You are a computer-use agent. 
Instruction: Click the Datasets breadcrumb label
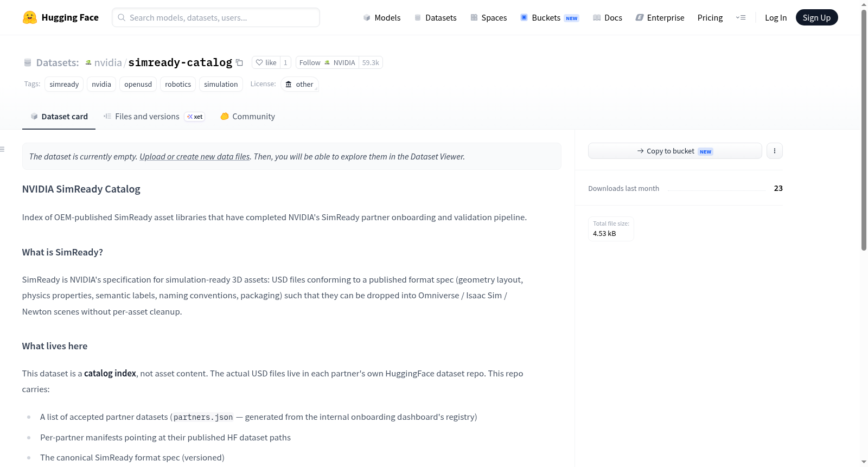click(x=58, y=63)
